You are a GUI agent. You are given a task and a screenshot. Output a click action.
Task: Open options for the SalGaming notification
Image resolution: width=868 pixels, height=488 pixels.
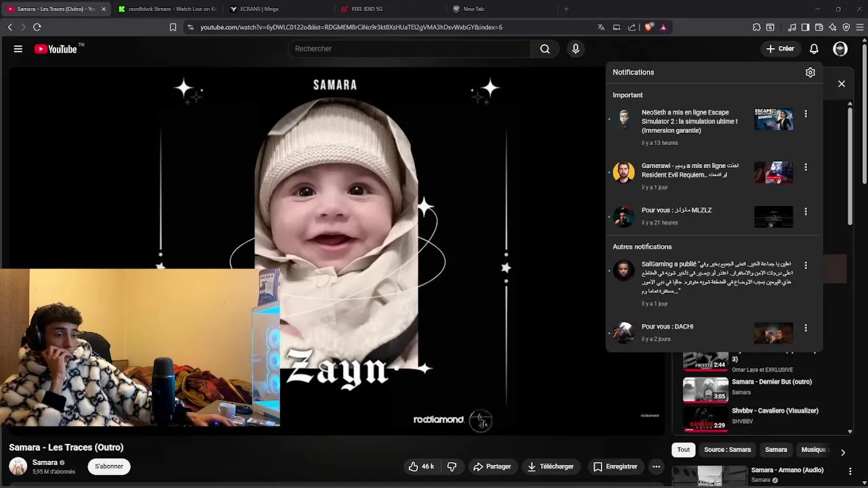coord(806,265)
